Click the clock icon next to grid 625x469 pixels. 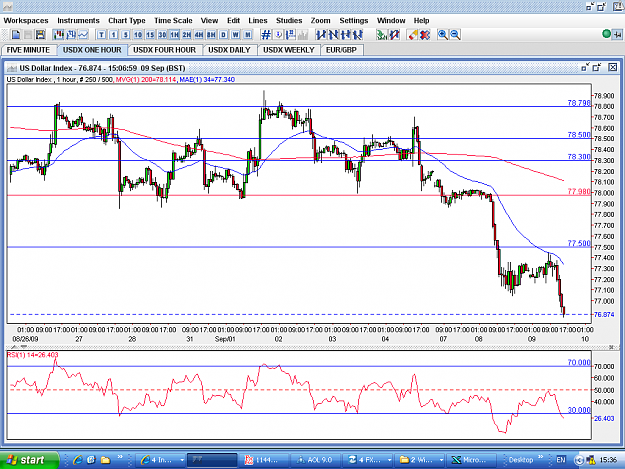[278, 35]
